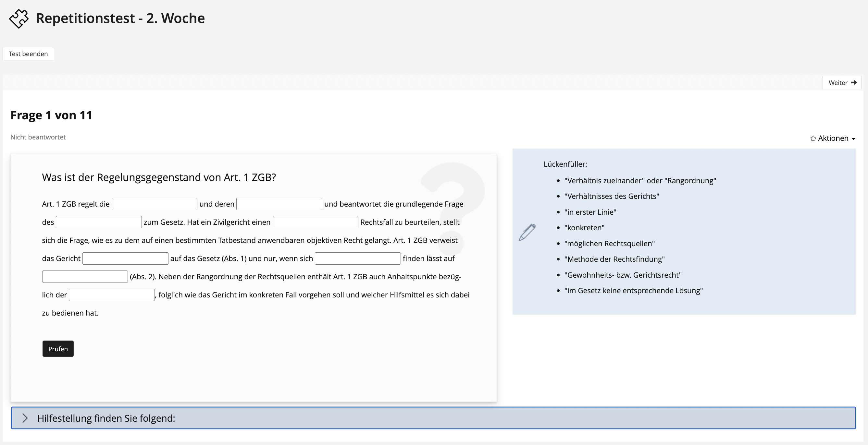Focus the blank after 'regelt die'
Screen dimensions: 868x445
pyautogui.click(x=154, y=204)
